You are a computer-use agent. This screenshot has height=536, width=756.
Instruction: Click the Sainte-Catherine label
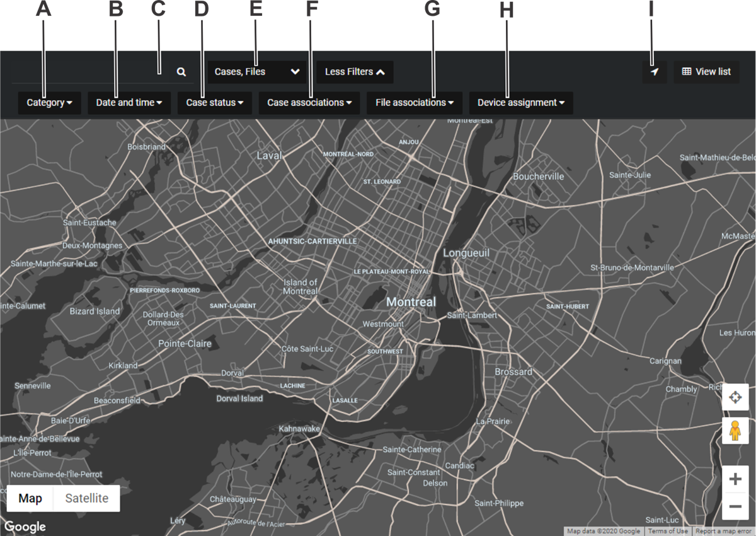point(412,450)
